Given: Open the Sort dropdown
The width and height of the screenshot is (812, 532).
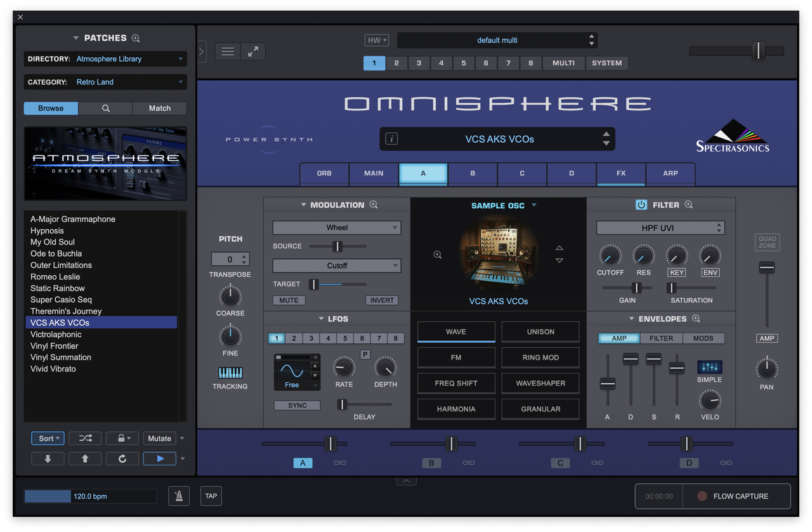Looking at the screenshot, I should point(48,438).
